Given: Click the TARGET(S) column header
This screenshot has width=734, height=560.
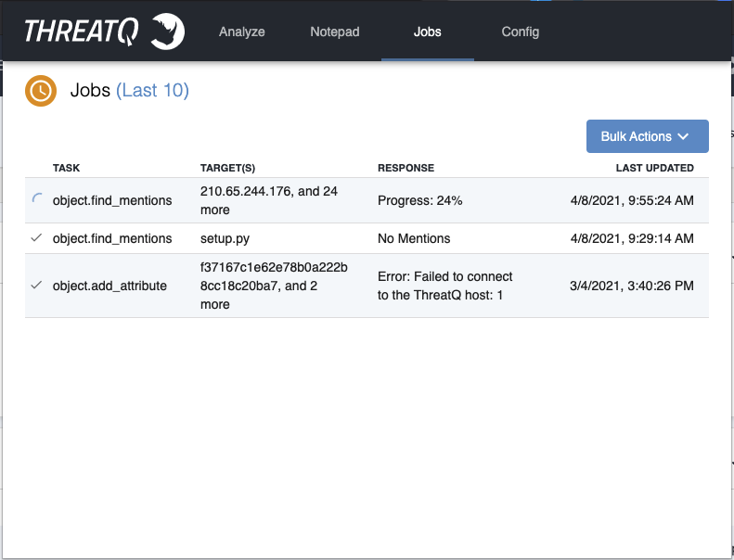Looking at the screenshot, I should tap(227, 168).
